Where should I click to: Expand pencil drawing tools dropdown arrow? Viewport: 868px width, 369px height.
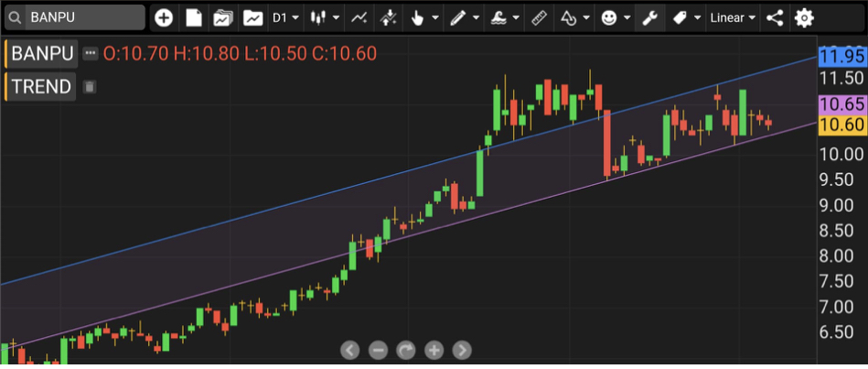click(476, 17)
